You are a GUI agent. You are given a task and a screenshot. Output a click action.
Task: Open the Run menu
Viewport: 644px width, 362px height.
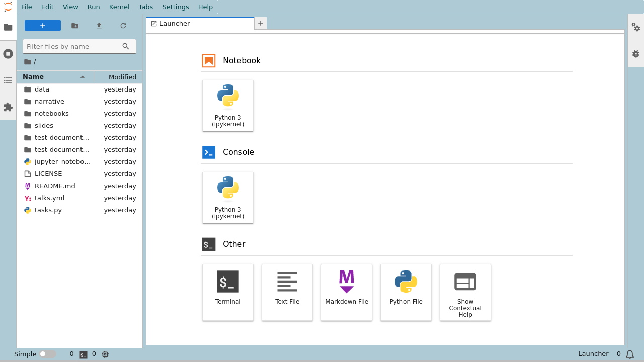click(x=94, y=7)
